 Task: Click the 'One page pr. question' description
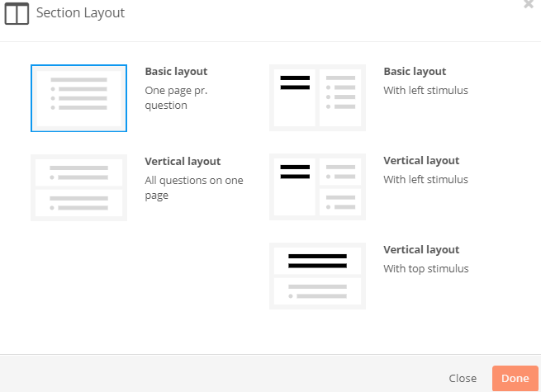(x=176, y=98)
